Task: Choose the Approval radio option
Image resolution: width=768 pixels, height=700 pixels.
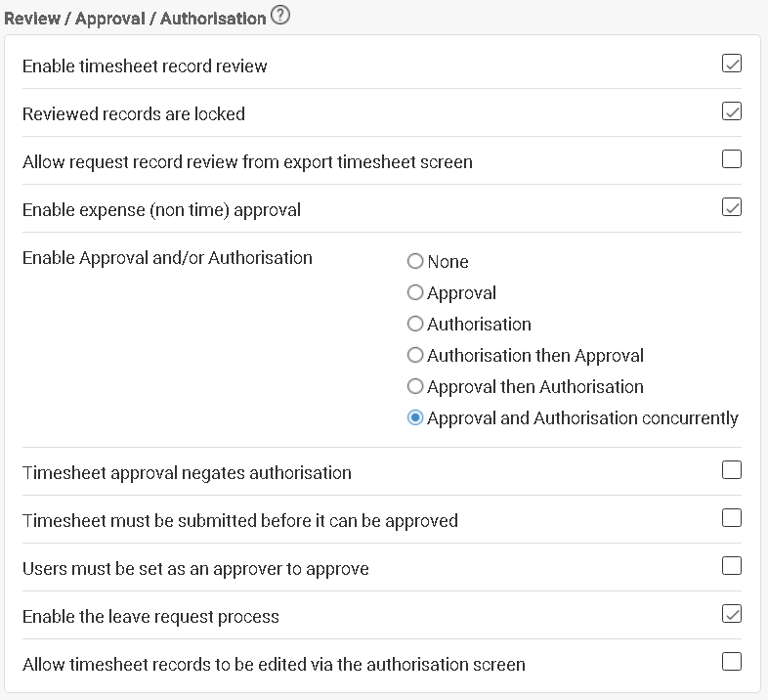Action: pos(415,292)
